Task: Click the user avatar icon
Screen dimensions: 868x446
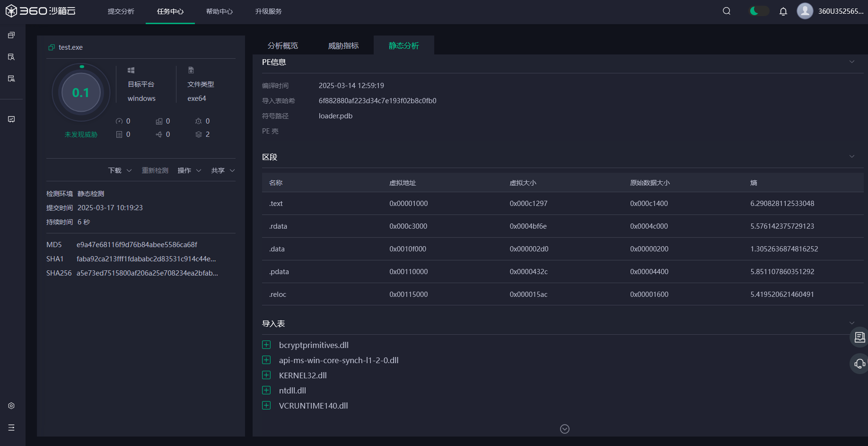Action: click(805, 11)
